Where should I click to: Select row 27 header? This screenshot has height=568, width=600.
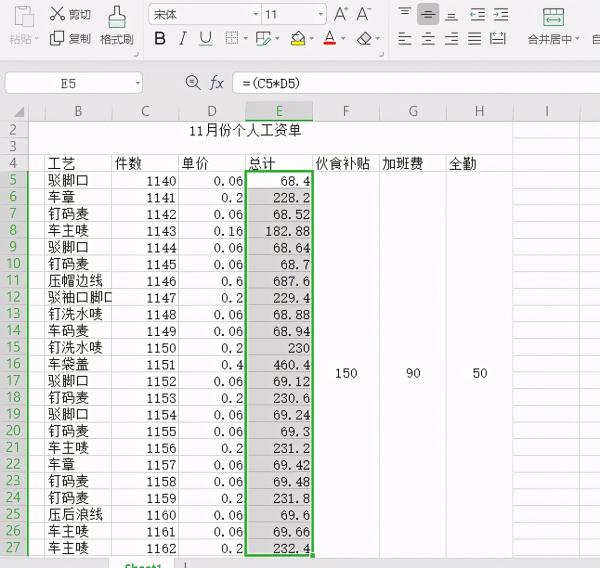pos(14,547)
